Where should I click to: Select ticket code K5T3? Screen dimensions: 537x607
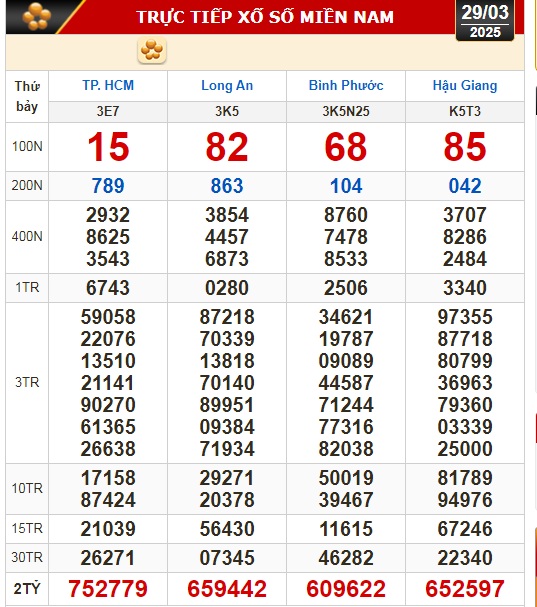coord(465,111)
